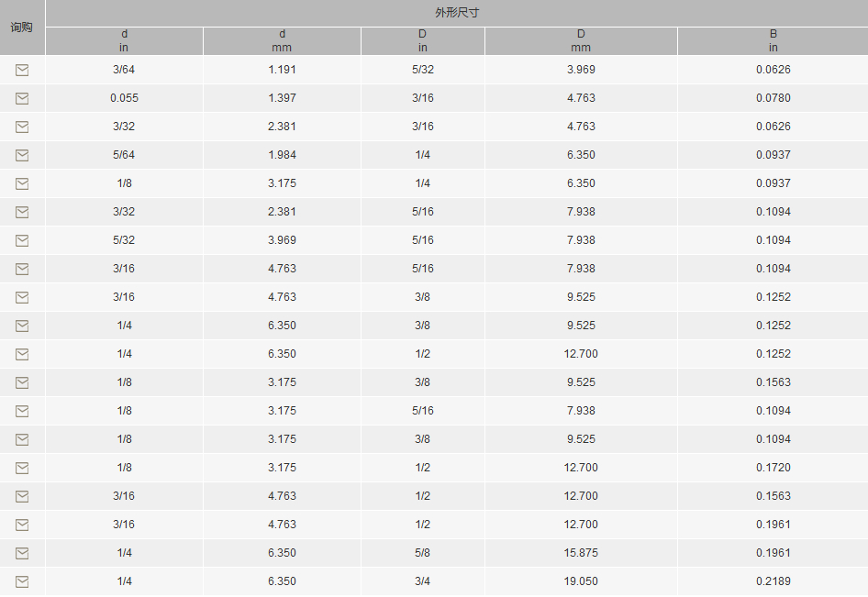
Task: Click envelope icon in 0.1563 width 3/8 row
Action: click(22, 383)
